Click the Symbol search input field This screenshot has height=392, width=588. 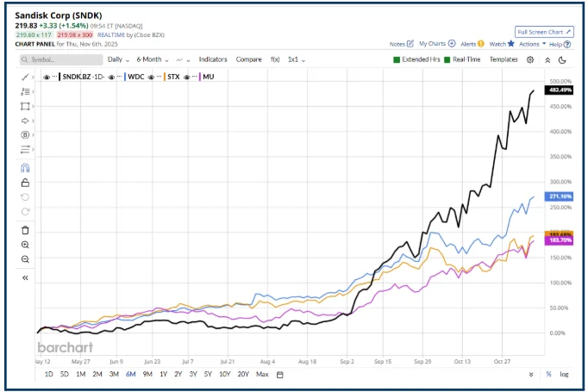click(59, 59)
